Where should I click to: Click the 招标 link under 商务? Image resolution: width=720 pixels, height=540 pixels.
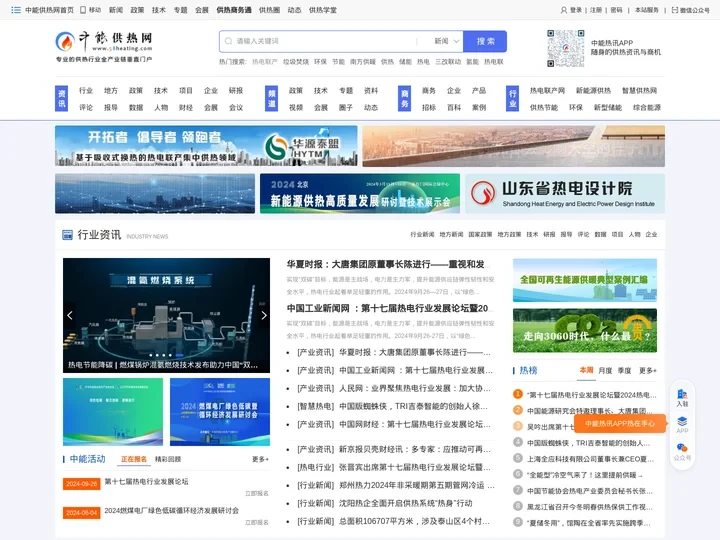tap(428, 107)
